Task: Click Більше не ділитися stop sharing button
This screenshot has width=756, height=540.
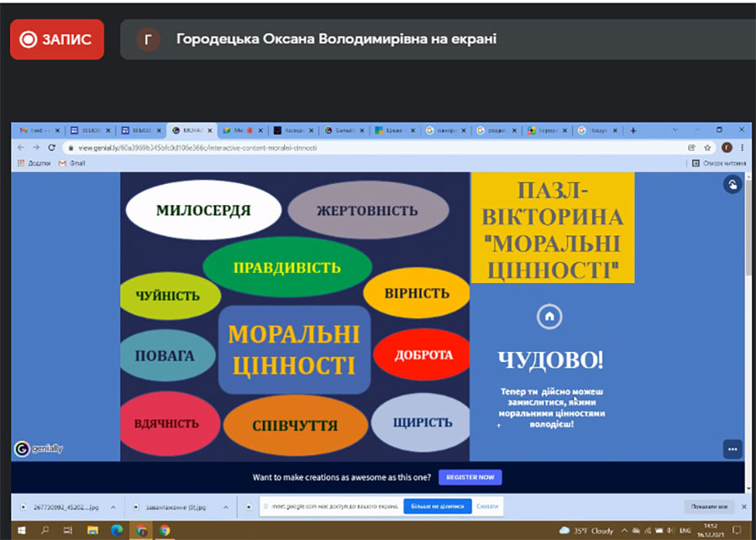Action: tap(438, 506)
